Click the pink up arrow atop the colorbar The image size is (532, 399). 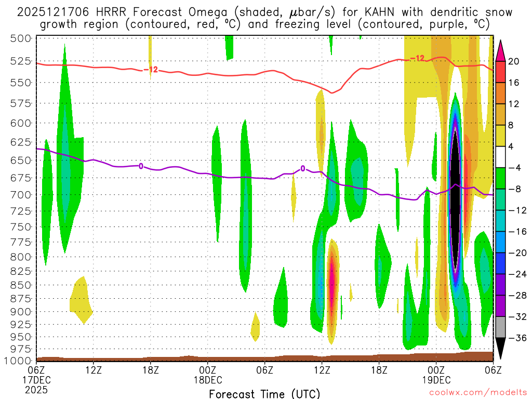(500, 51)
